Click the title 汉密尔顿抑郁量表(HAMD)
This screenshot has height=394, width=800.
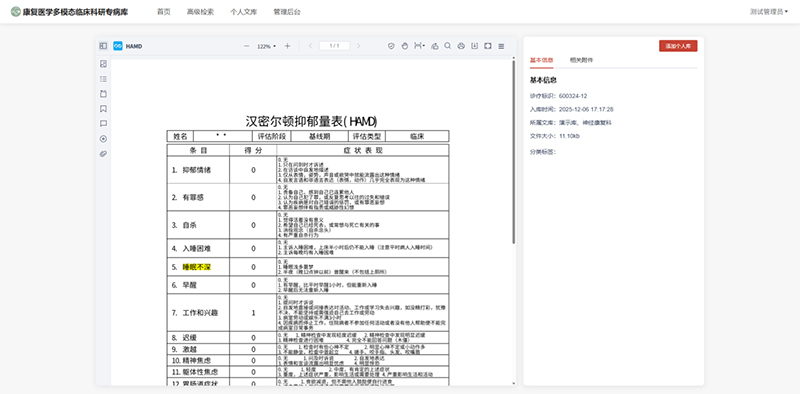click(311, 121)
